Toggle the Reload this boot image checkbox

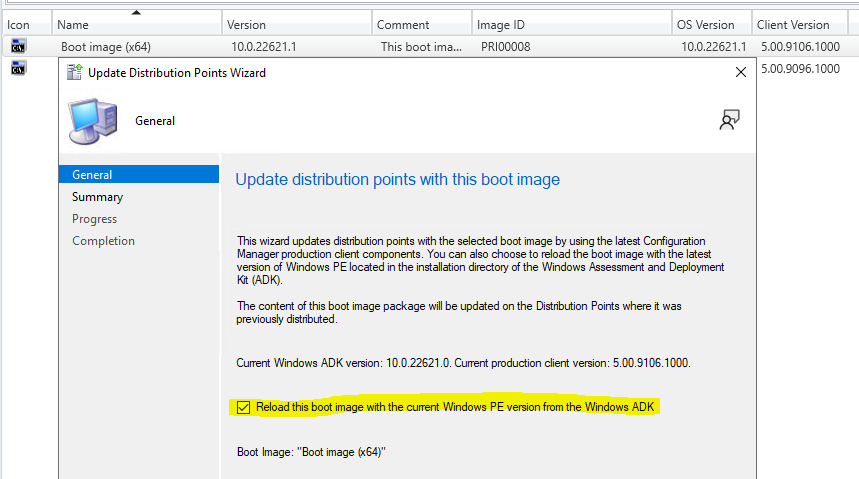click(x=243, y=407)
